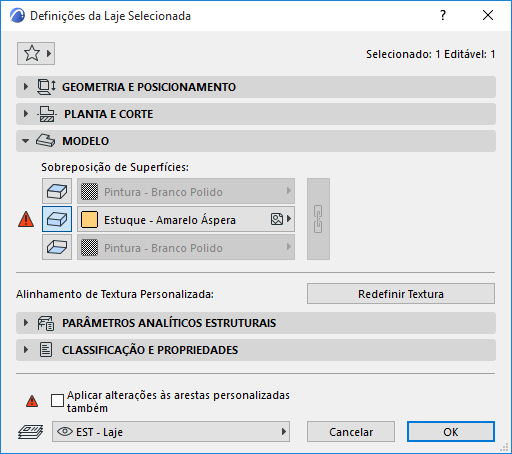Collapse the Modelo panel
512x454 pixels.
coord(256,141)
